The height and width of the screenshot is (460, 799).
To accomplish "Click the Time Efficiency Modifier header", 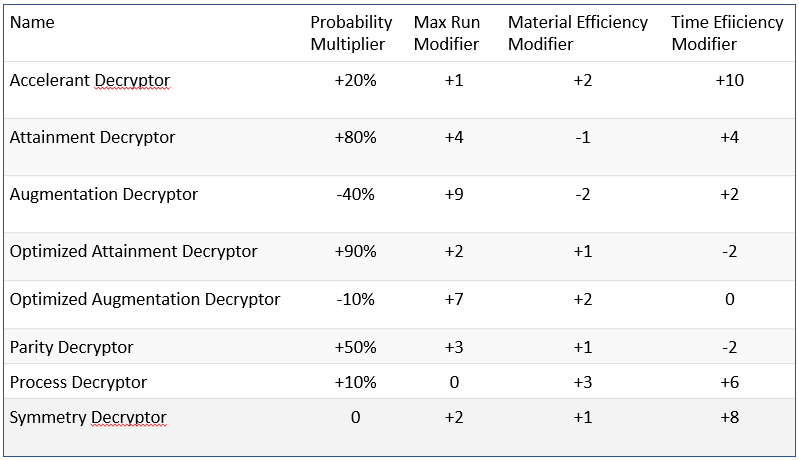I will [728, 33].
